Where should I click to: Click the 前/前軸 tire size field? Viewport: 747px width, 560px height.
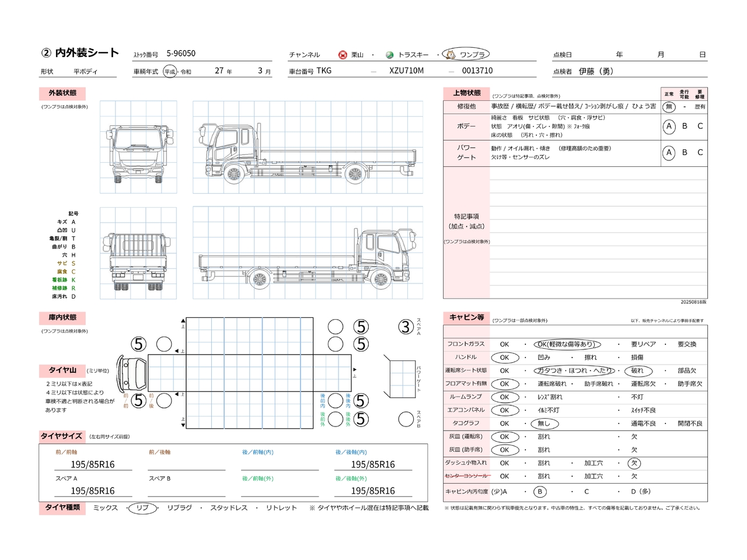coord(93,464)
